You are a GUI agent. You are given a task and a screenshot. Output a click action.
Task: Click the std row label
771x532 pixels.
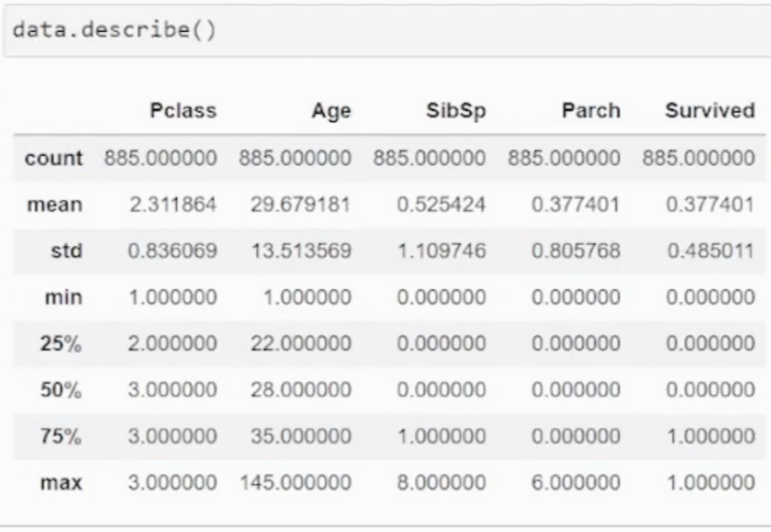(x=67, y=251)
